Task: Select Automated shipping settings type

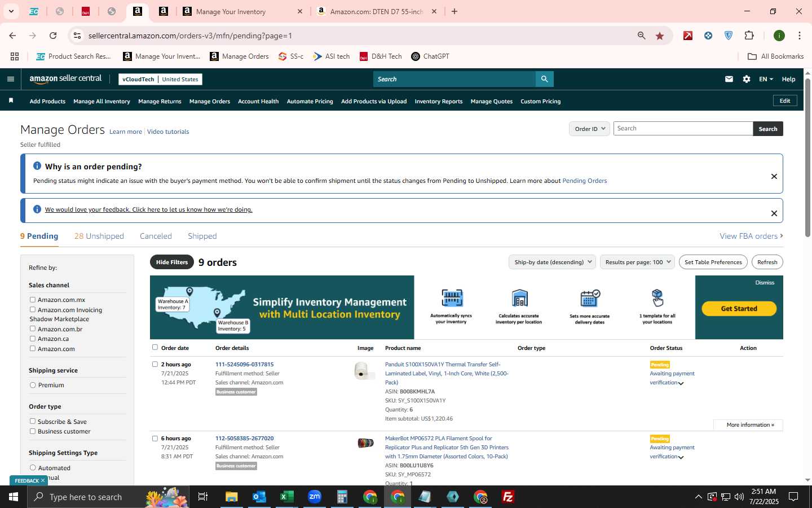Action: coord(33,467)
